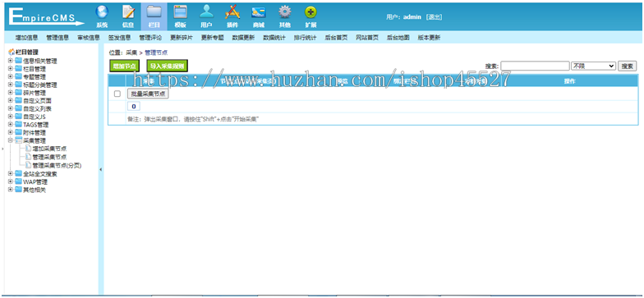The width and height of the screenshot is (644, 298).
Task: Open 增加采集节点 in the tree
Action: click(x=49, y=149)
